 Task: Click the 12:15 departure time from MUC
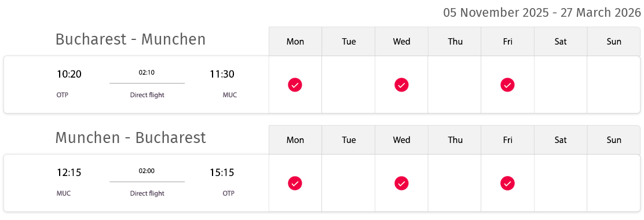click(x=69, y=173)
